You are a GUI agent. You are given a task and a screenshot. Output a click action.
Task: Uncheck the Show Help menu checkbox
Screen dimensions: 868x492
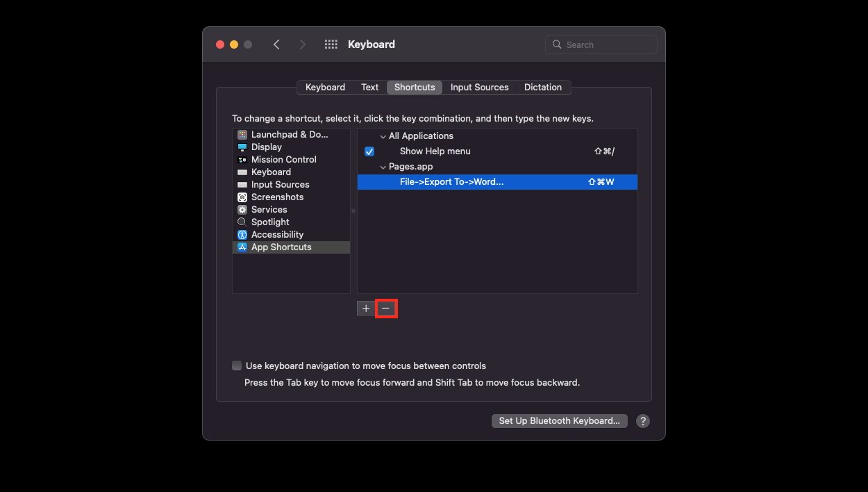click(x=369, y=151)
